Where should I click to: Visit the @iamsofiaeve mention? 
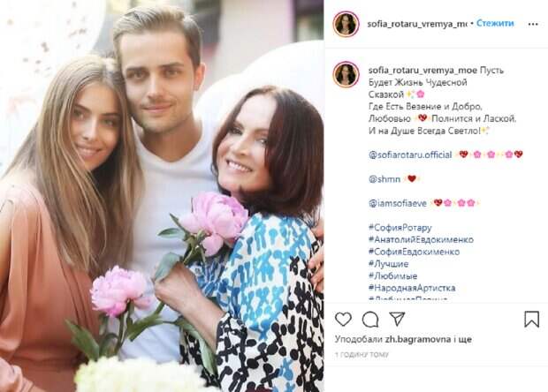[x=398, y=203]
